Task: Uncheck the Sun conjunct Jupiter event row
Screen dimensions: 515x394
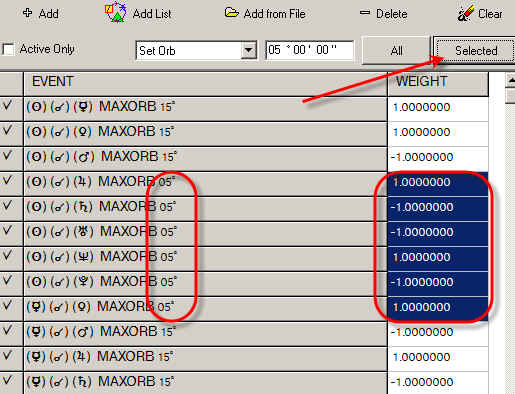Action: [x=7, y=182]
